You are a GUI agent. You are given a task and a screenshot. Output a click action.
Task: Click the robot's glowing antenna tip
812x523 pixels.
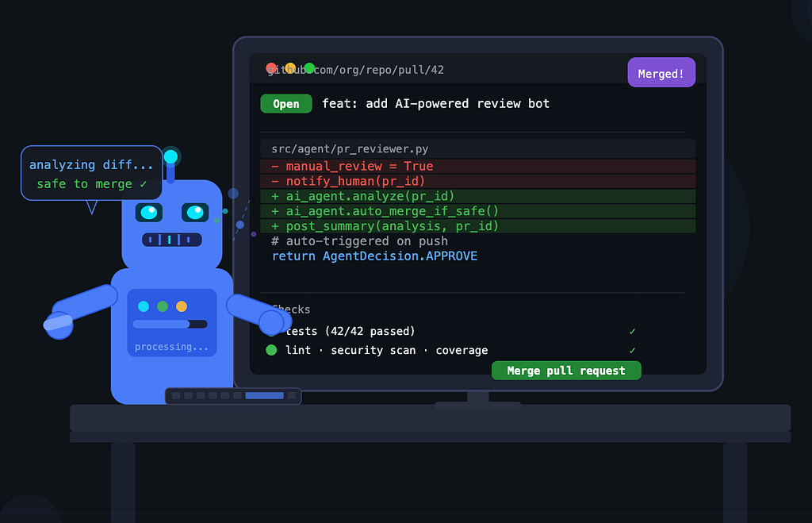tap(171, 156)
